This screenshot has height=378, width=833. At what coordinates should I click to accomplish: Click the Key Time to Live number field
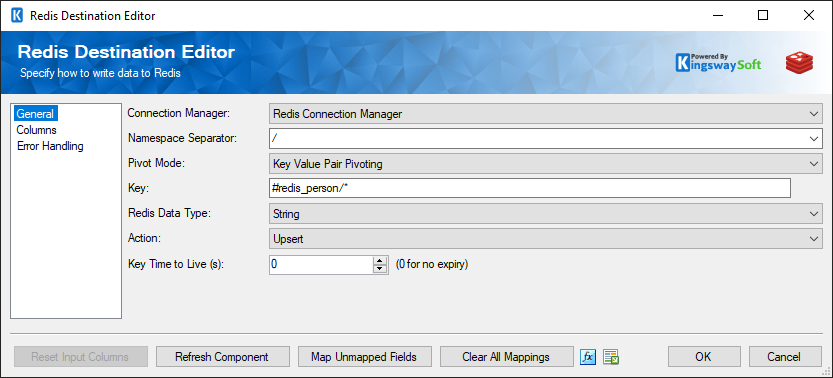click(321, 264)
